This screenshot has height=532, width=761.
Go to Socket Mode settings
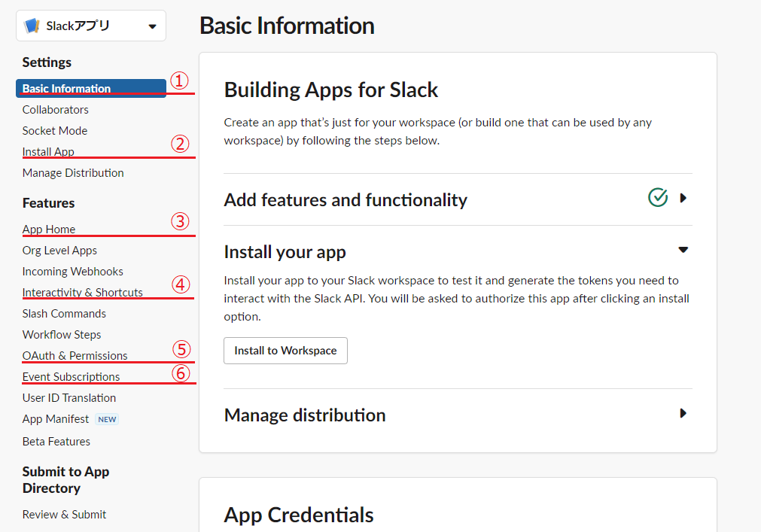[x=55, y=130]
